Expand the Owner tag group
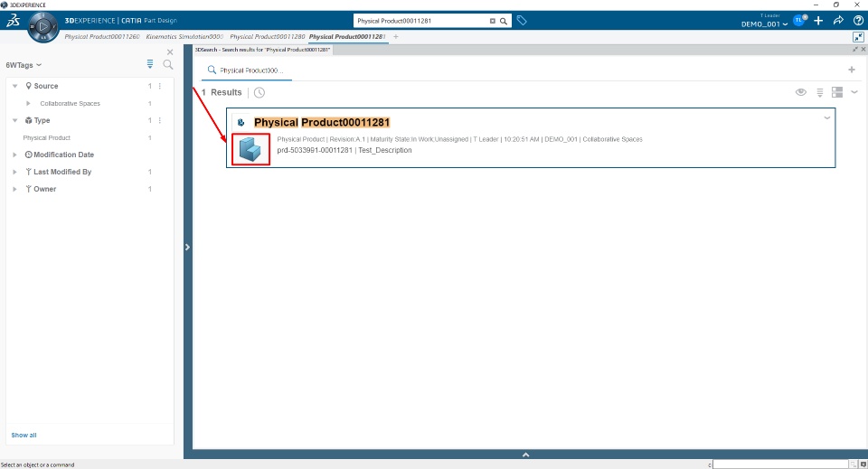Viewport: 868px width, 469px height. (15, 189)
